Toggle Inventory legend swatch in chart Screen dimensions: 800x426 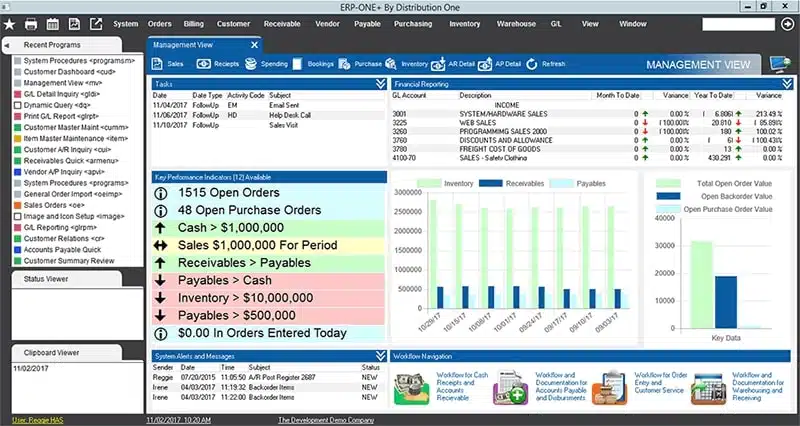click(x=429, y=184)
